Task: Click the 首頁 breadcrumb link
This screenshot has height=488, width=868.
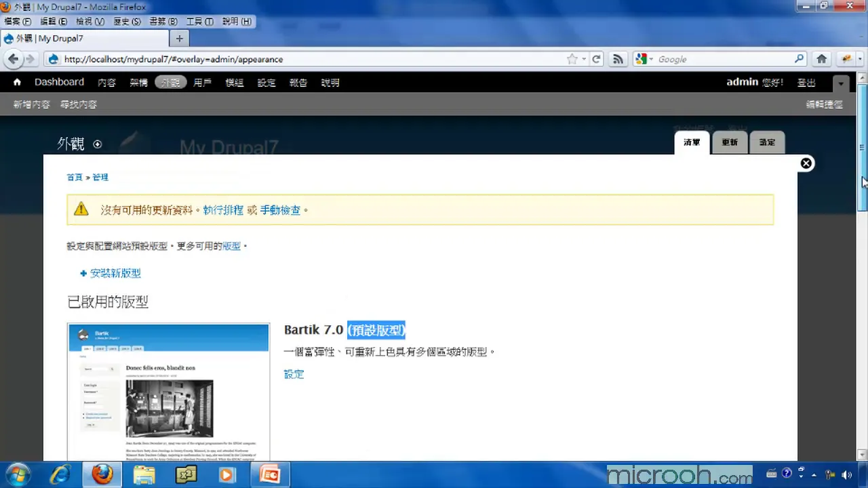Action: (75, 177)
